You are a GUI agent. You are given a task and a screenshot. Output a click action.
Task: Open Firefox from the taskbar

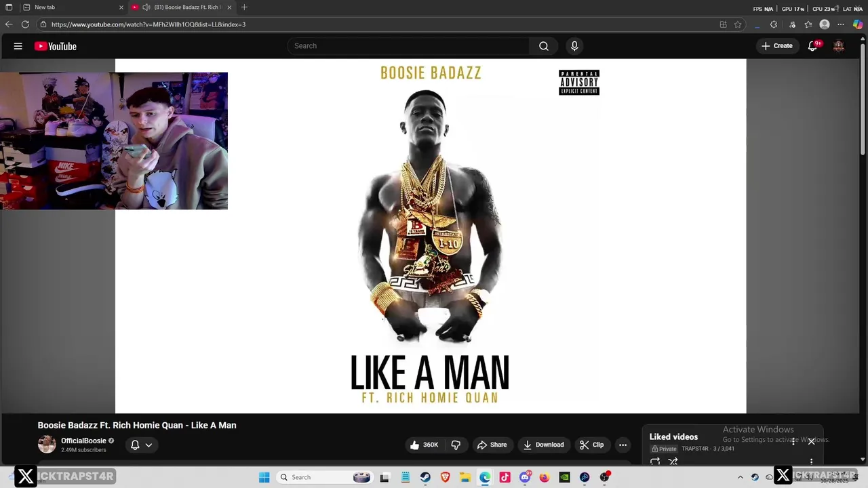pyautogui.click(x=545, y=477)
